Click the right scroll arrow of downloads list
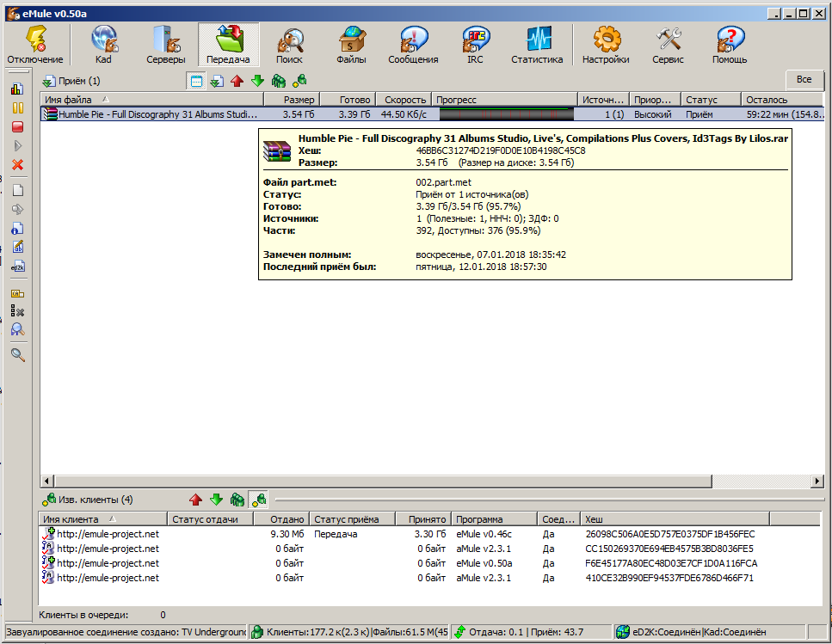 click(x=817, y=481)
